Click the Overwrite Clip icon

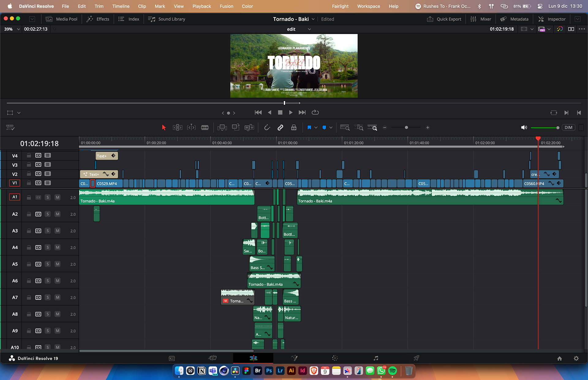point(236,128)
